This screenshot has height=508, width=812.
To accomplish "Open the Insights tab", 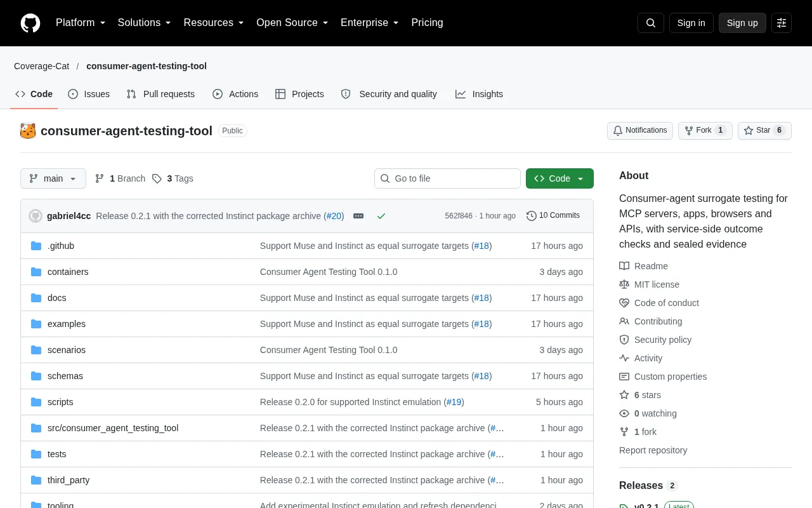I will [479, 94].
